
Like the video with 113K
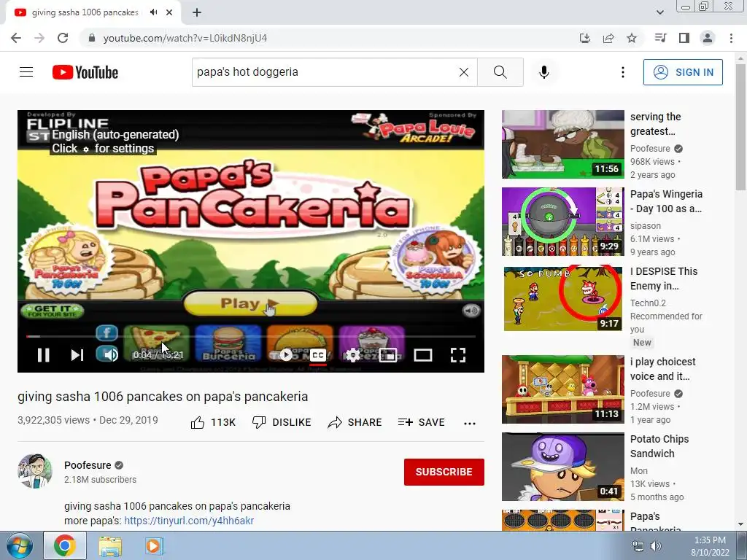[x=213, y=422]
